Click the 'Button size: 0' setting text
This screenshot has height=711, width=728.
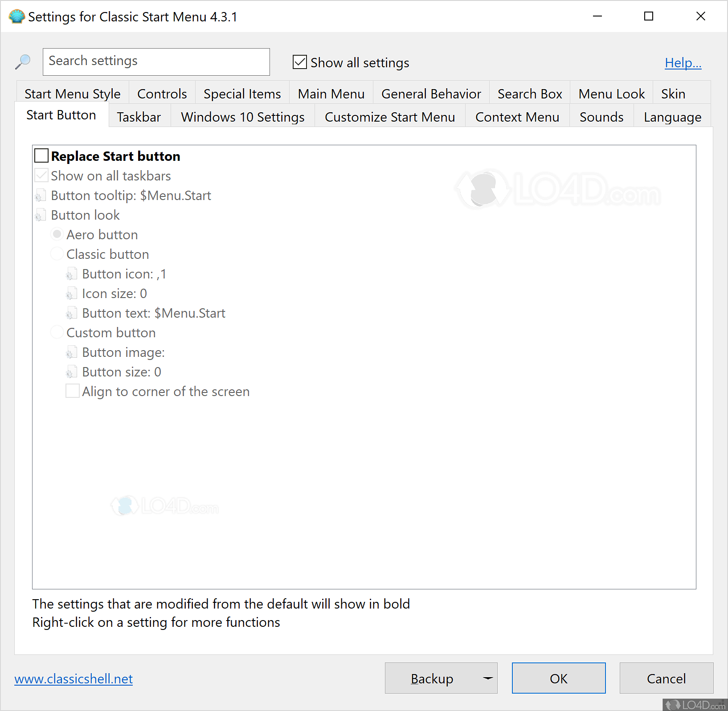tap(122, 372)
